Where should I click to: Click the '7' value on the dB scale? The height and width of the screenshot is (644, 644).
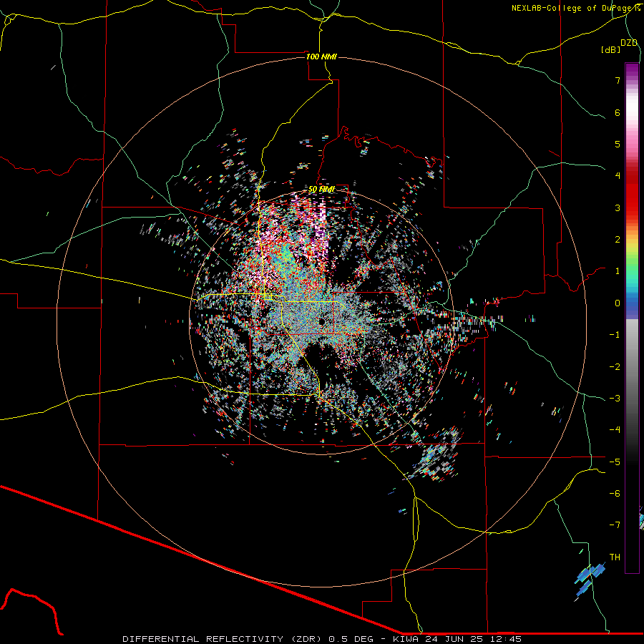tap(618, 81)
